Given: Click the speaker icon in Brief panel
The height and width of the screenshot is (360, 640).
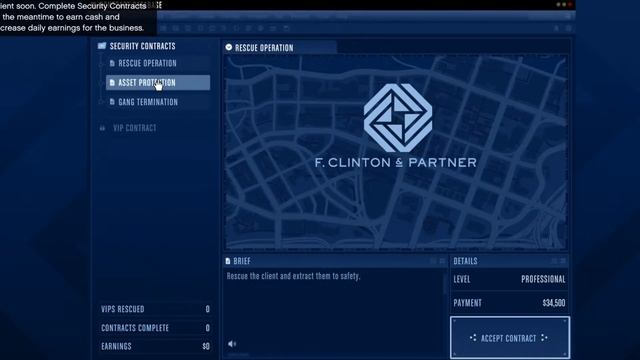Looking at the screenshot, I should [232, 344].
